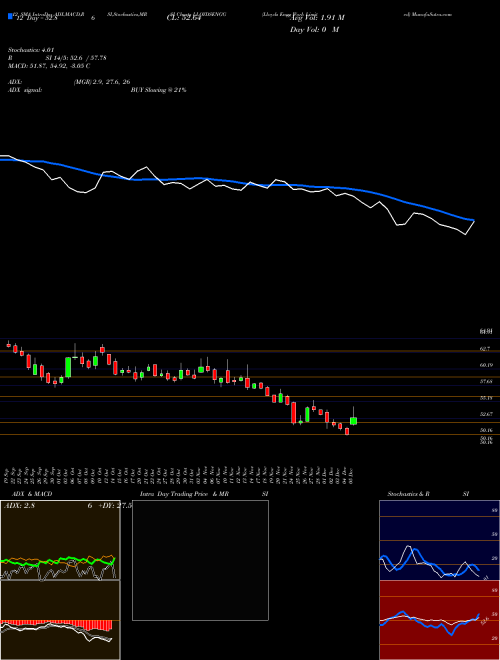Image resolution: width=500 pixels, height=660 pixels.
Task: Click the empty intraday trading price chart box
Action: [200, 560]
